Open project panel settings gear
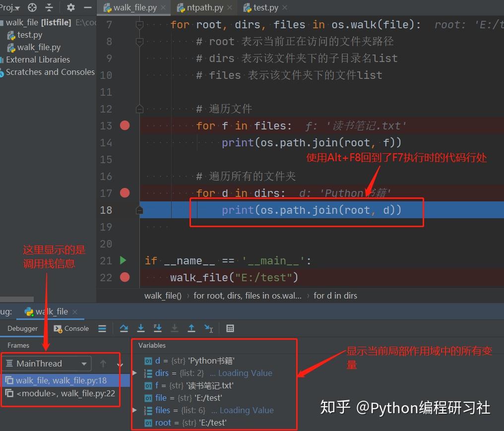504x431 pixels. [71, 7]
